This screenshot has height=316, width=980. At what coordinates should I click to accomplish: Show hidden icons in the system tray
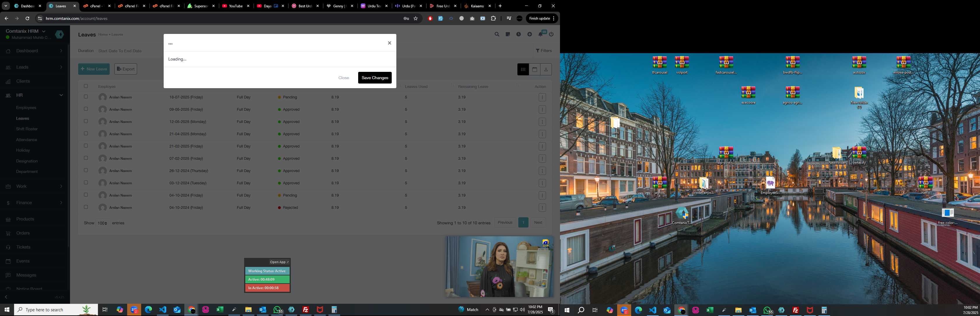[487, 310]
